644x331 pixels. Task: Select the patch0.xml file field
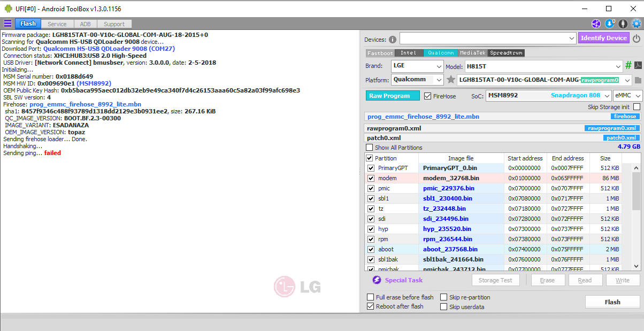(502, 138)
